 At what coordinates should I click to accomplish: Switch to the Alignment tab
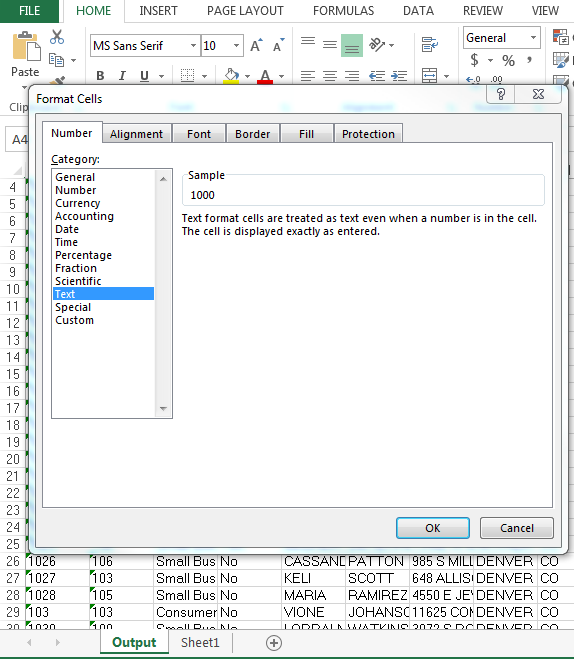137,134
